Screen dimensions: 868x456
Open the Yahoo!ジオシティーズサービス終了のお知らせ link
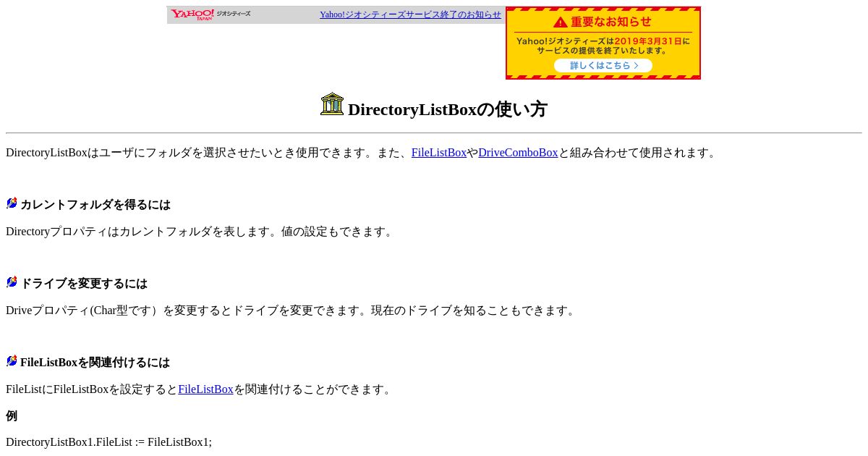click(410, 14)
